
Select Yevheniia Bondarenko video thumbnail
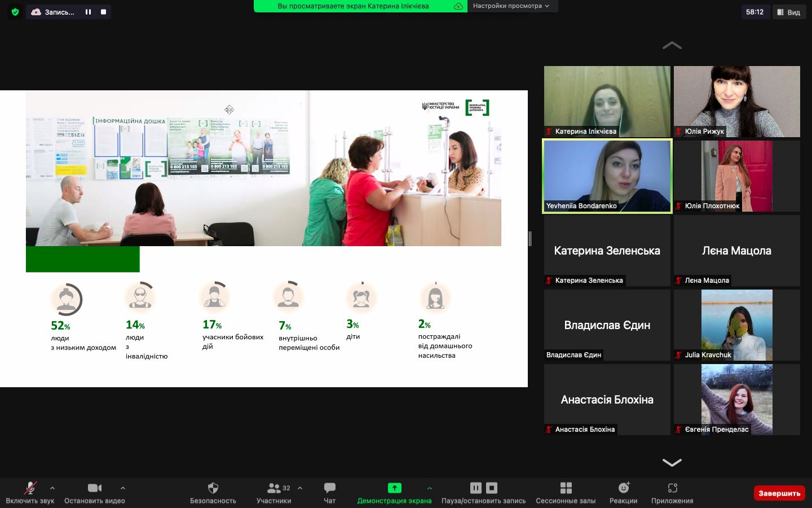(607, 176)
